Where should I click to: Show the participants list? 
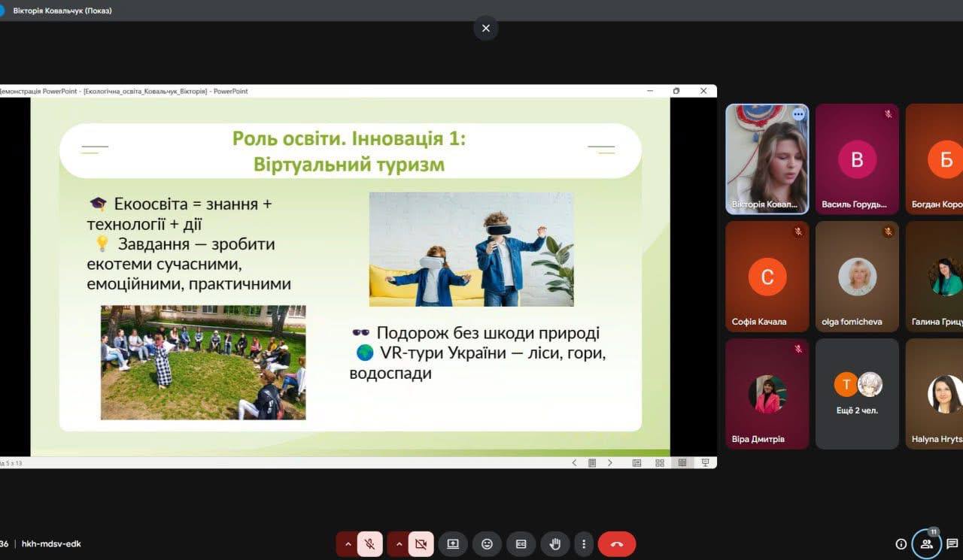point(926,543)
